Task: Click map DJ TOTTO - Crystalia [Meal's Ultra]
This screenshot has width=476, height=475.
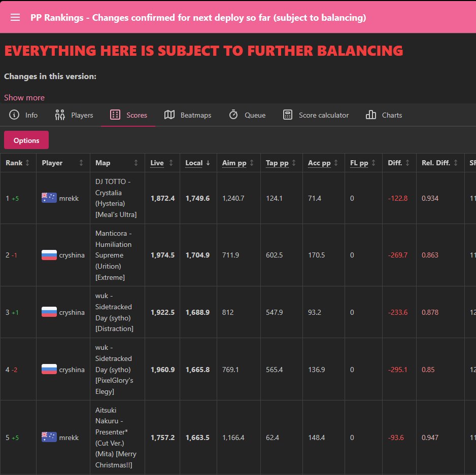Action: click(116, 198)
